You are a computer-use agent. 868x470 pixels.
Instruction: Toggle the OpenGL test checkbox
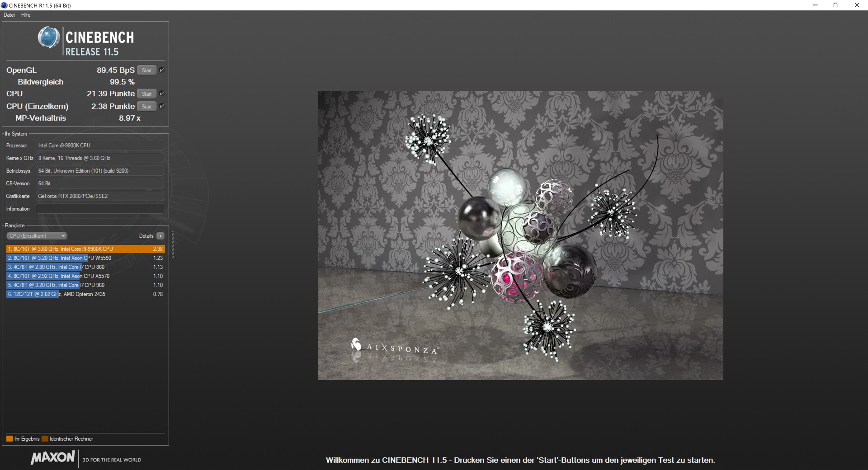(x=162, y=70)
